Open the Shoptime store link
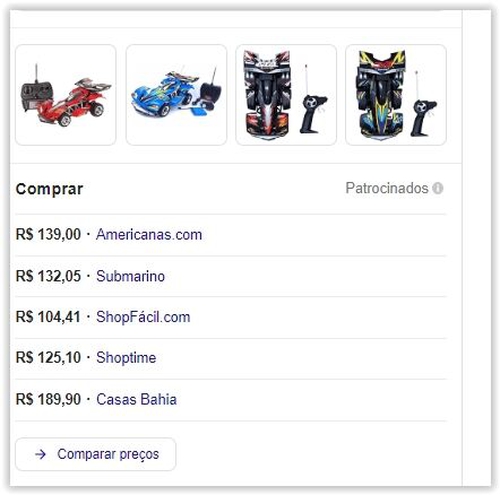 [126, 358]
